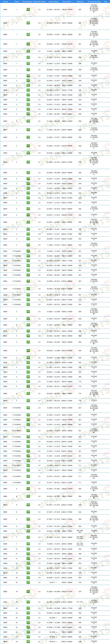Click fuel icon in 240kW / 326KM row
This screenshot has width=110, height=644.
(28, 544)
